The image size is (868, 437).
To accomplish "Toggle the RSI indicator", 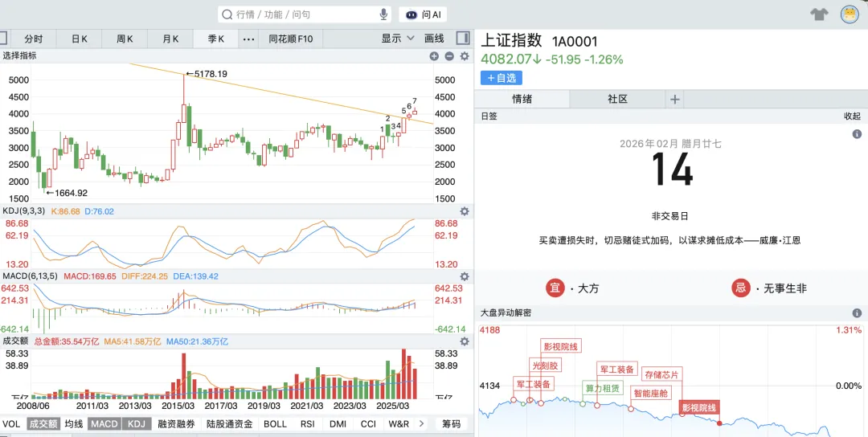I will click(x=307, y=423).
